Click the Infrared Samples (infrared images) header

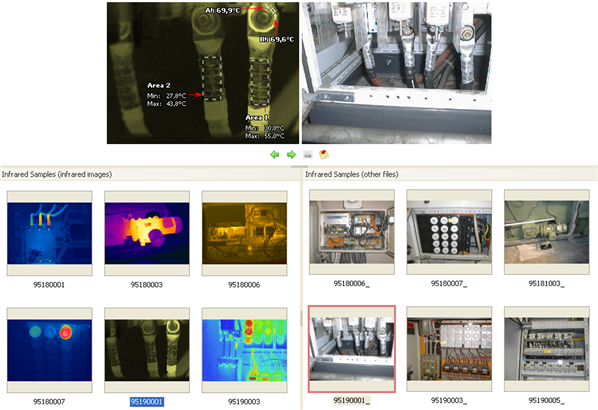[x=57, y=174]
